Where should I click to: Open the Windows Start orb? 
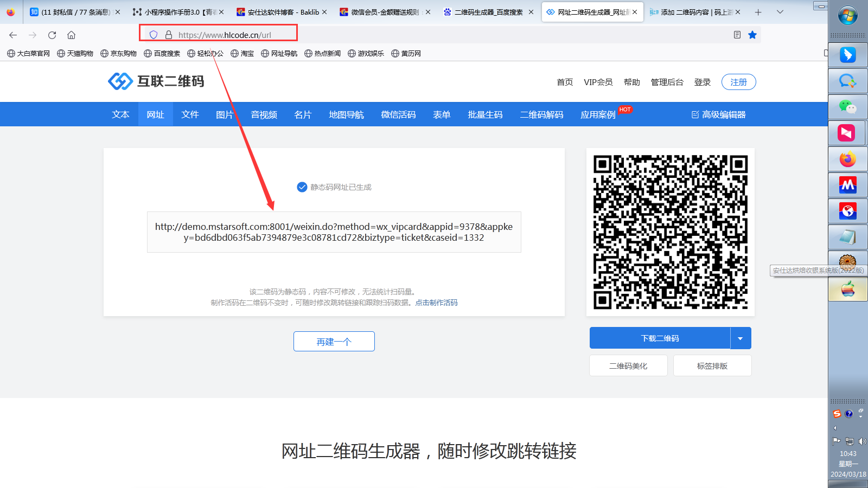(x=847, y=15)
